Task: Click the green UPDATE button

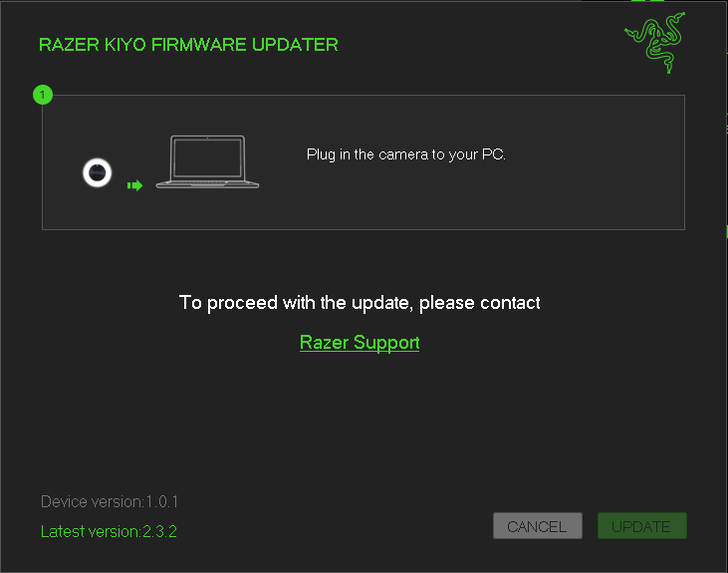Action: [641, 526]
